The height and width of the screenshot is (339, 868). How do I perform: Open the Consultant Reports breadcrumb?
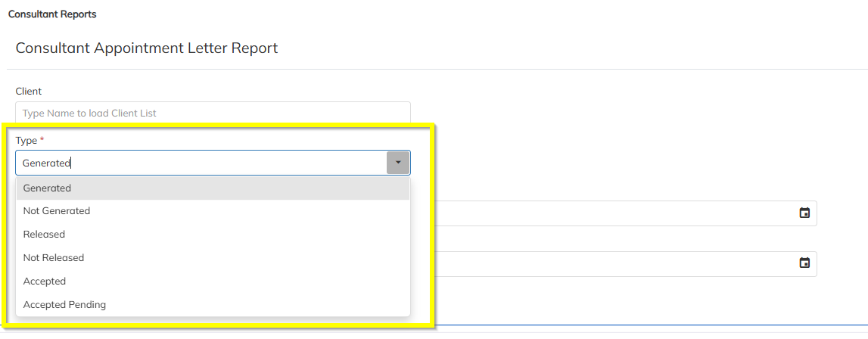(52, 14)
